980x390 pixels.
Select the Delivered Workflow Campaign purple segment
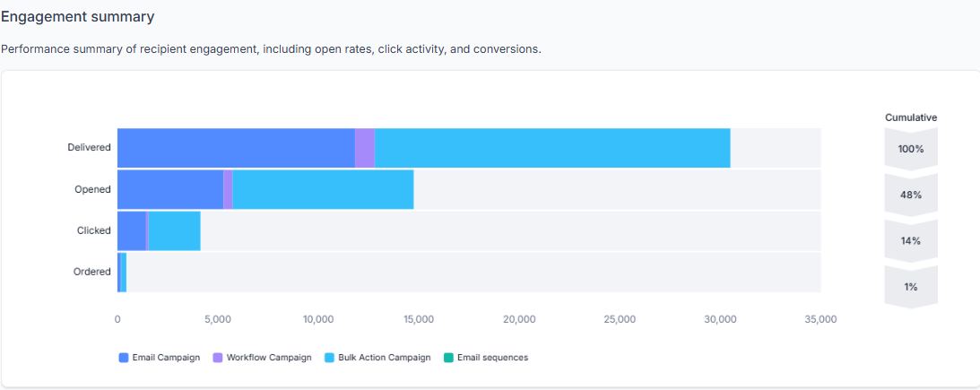coord(365,148)
